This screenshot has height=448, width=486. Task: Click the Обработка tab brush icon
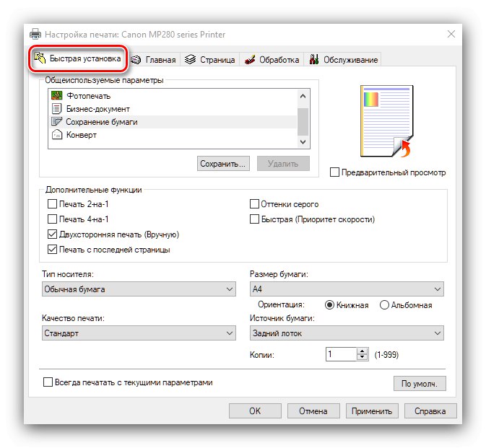coord(250,59)
